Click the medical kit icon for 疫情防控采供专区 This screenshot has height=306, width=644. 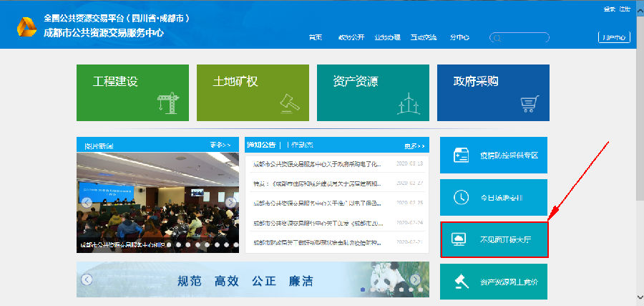461,155
